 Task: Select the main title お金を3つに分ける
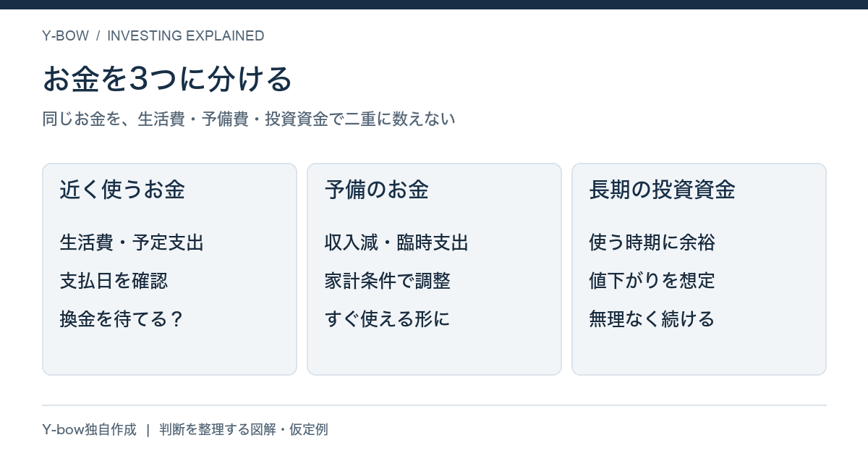tap(167, 79)
